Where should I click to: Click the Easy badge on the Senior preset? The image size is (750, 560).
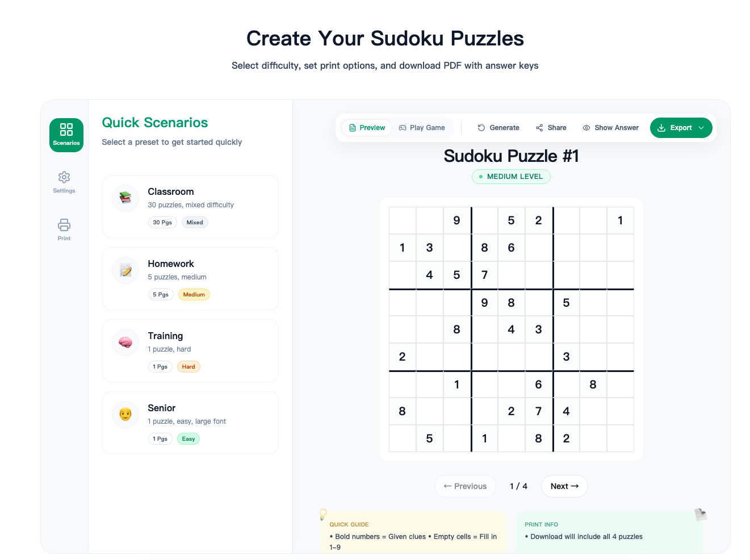pyautogui.click(x=188, y=438)
